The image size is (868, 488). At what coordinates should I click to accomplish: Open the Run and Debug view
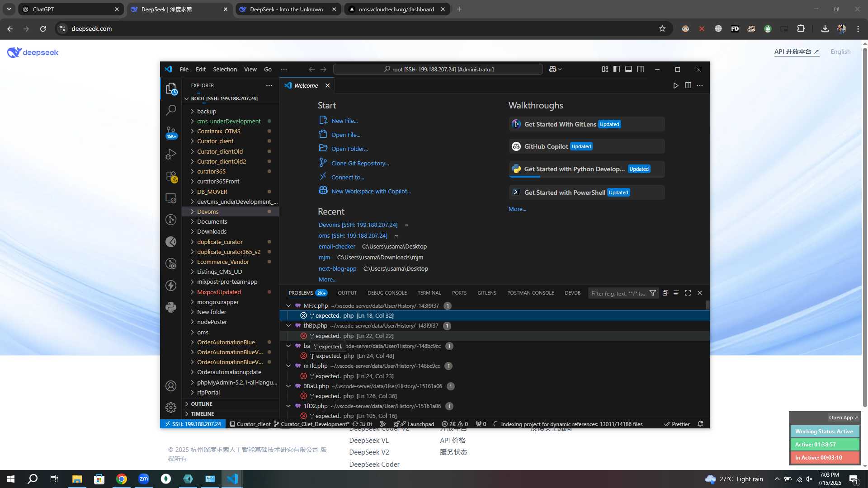[x=171, y=154]
